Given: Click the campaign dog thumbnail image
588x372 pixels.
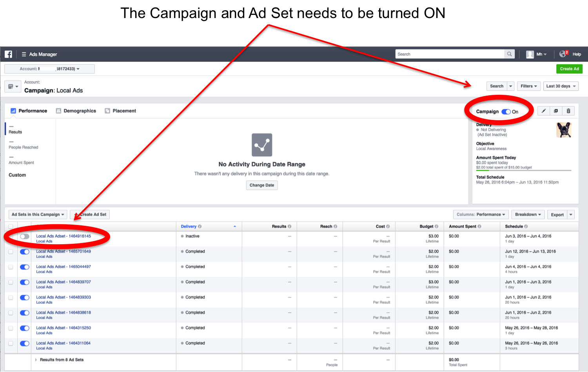Looking at the screenshot, I should pos(564,130).
